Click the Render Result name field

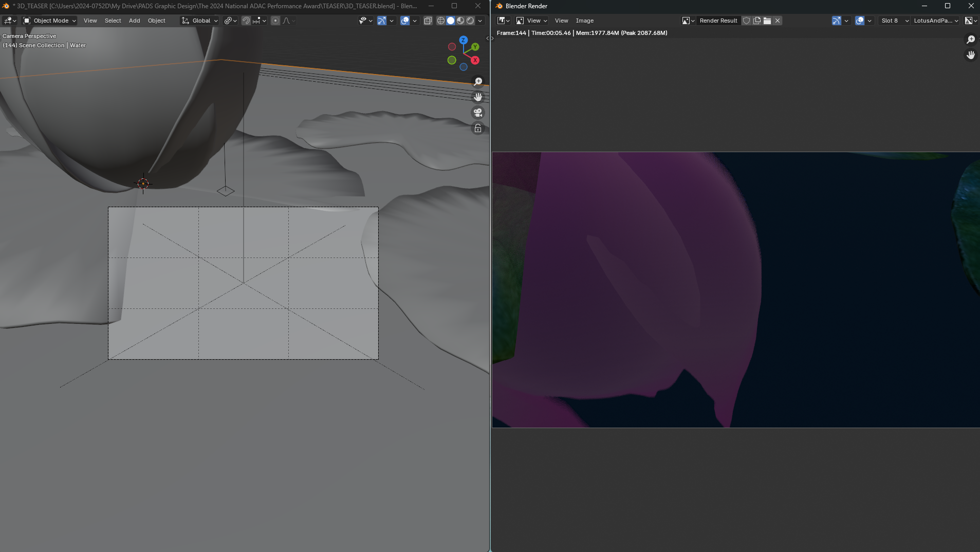(x=718, y=21)
